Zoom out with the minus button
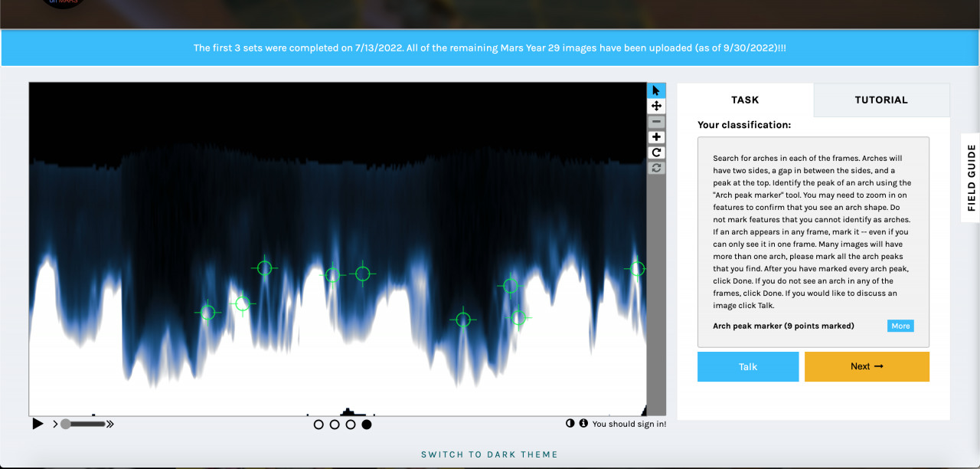Image resolution: width=980 pixels, height=469 pixels. pyautogui.click(x=656, y=122)
